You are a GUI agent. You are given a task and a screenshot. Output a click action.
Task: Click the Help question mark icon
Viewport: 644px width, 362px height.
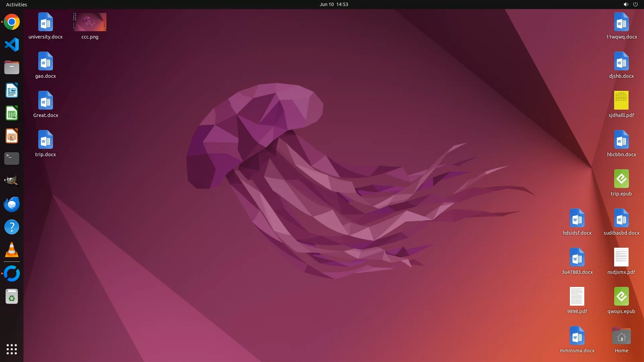click(12, 227)
